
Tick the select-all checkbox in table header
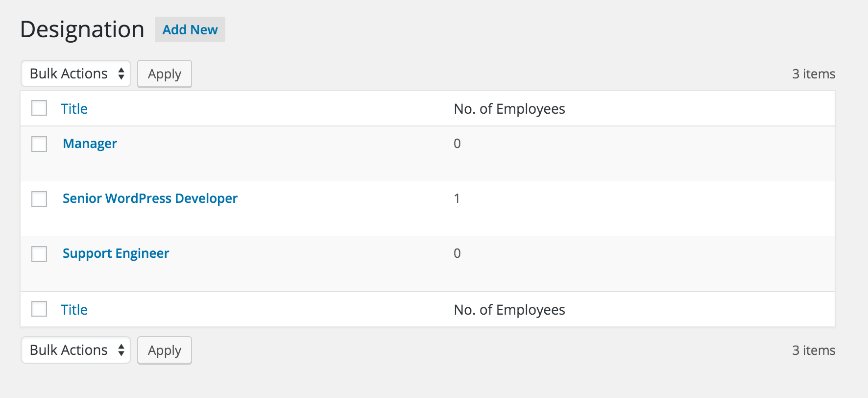point(39,108)
